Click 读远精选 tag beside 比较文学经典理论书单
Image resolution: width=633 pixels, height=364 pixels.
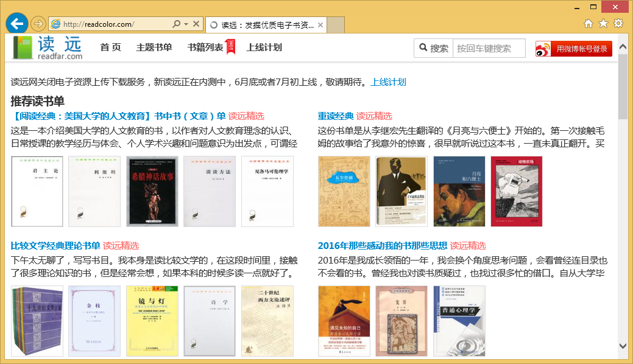121,246
